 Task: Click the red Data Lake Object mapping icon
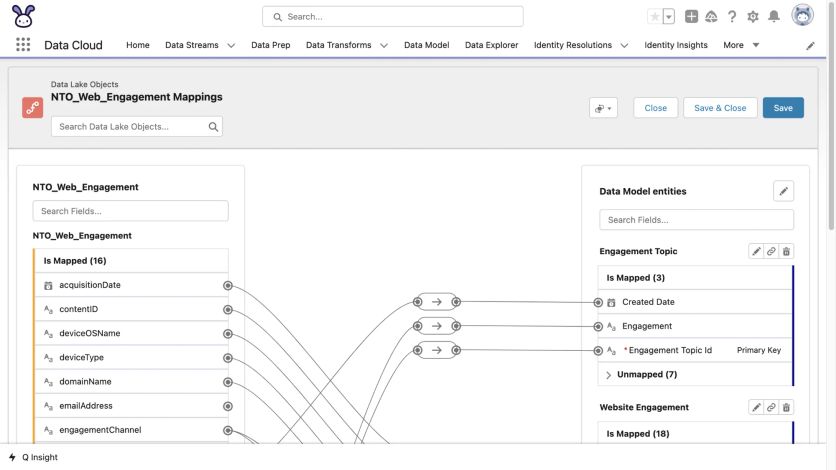33,108
